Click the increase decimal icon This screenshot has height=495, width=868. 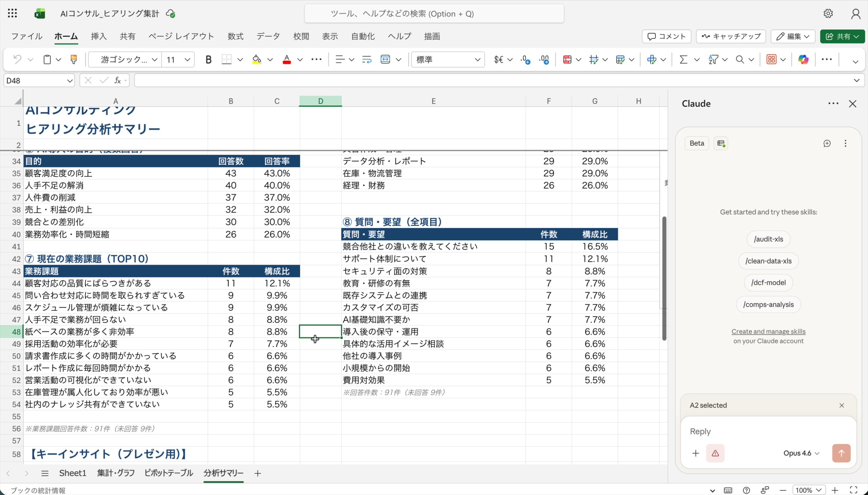click(525, 59)
